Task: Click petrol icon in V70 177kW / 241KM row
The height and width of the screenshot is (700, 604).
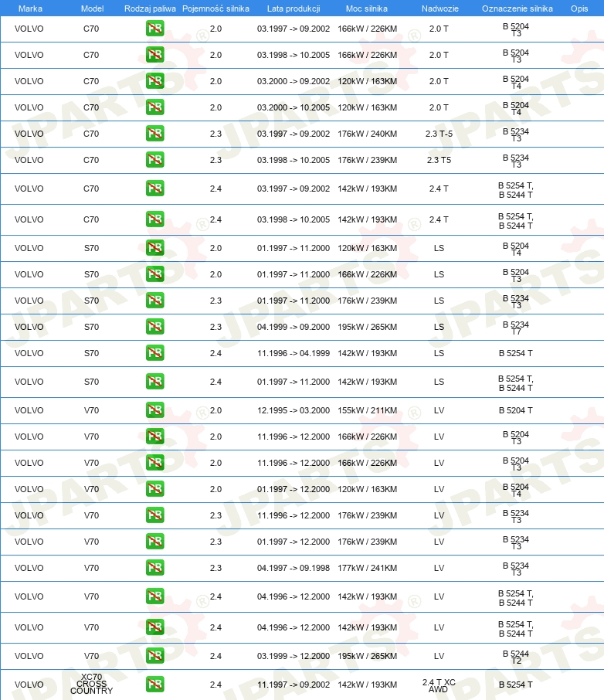Action: (x=155, y=568)
